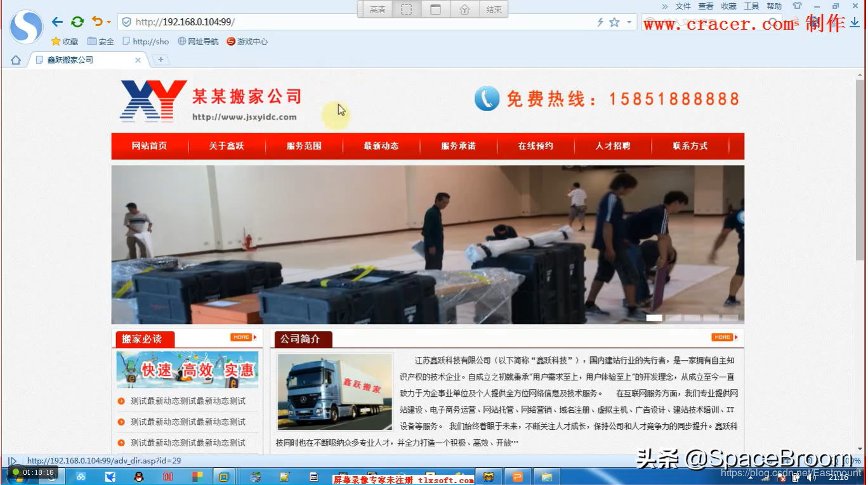Click the star bookmark icon in address bar

pos(614,22)
